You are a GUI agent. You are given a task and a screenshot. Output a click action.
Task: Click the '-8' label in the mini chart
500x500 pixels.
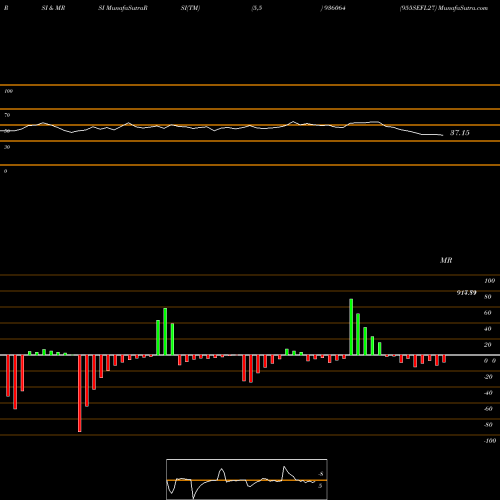[321, 474]
